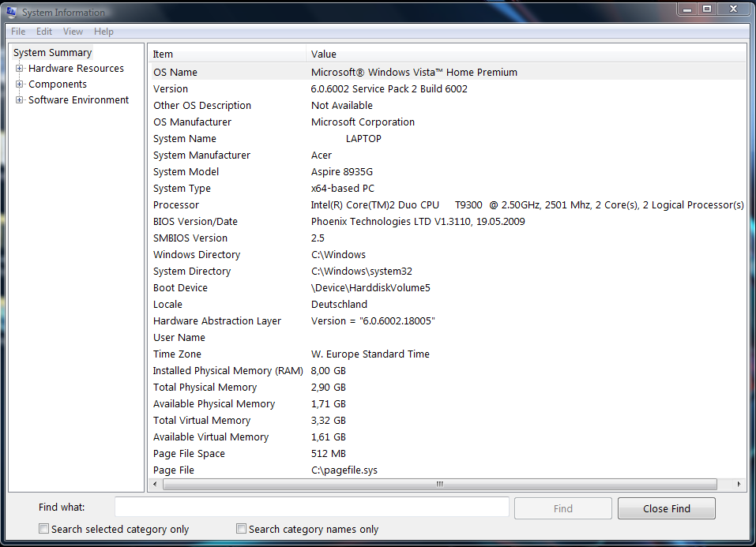
Task: Select the BIOS Version/Date row
Action: [447, 222]
